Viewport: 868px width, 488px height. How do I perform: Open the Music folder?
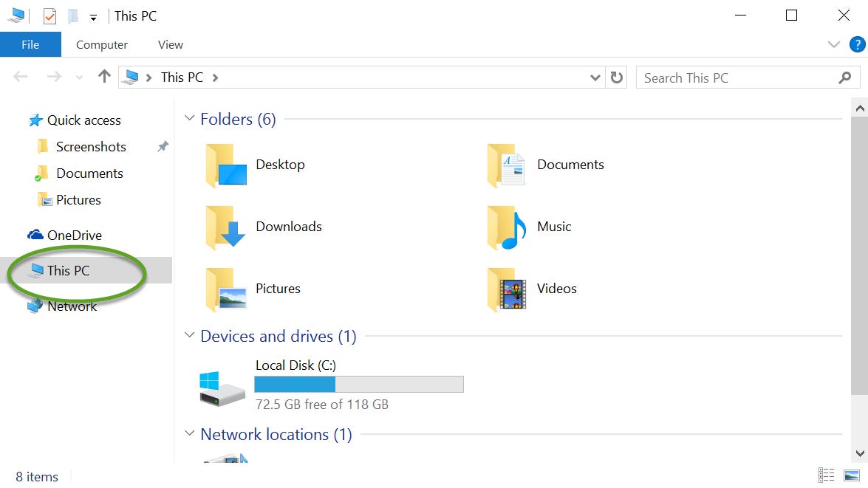[x=553, y=227]
